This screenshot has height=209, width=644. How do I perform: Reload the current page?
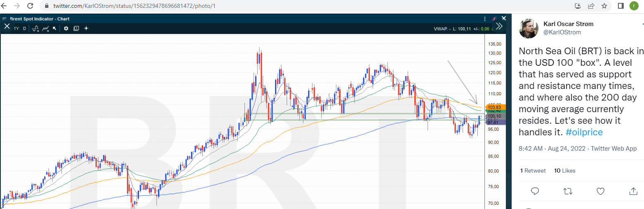click(x=30, y=6)
